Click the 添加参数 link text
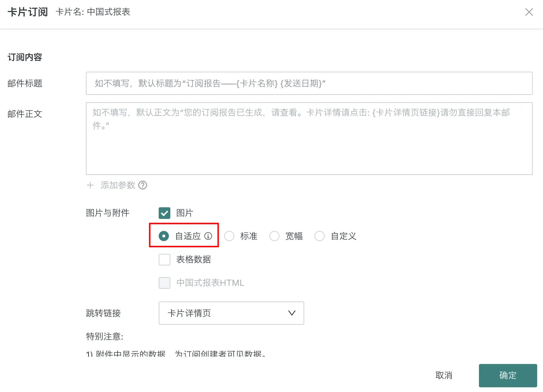Viewport: 543px width, 392px height. pyautogui.click(x=118, y=185)
